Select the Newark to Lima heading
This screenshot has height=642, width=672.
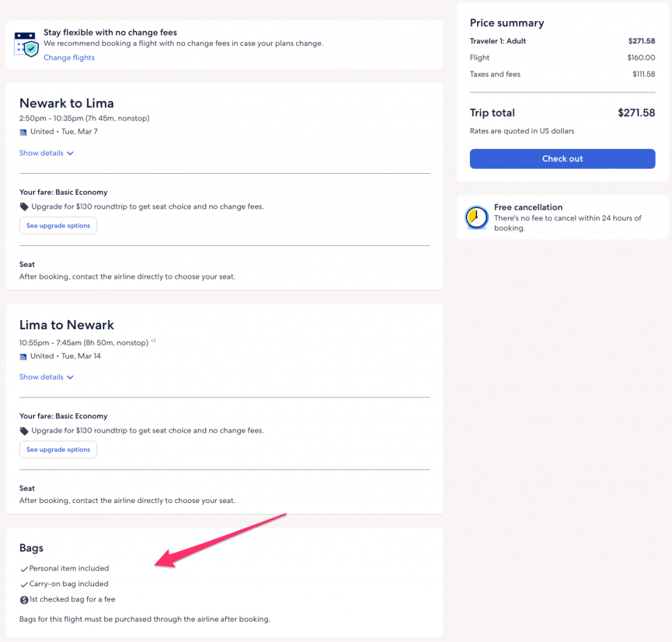point(66,103)
